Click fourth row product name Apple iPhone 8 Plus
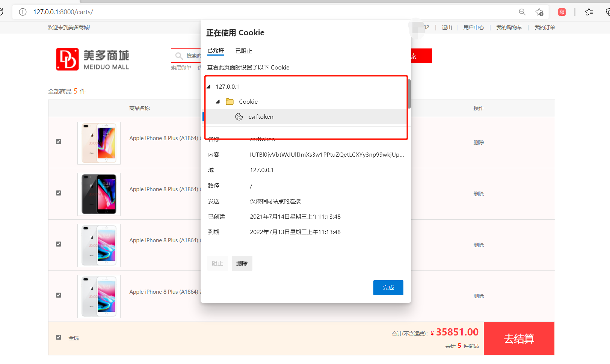 click(165, 292)
